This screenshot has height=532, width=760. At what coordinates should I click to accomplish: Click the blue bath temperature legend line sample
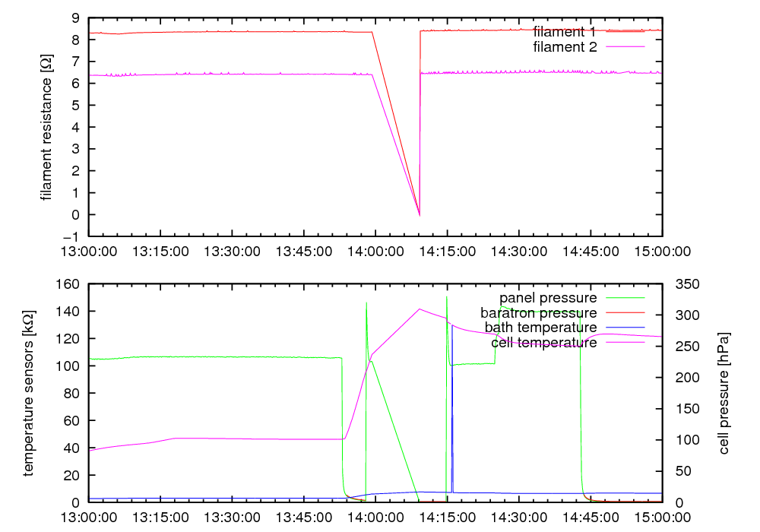(625, 328)
